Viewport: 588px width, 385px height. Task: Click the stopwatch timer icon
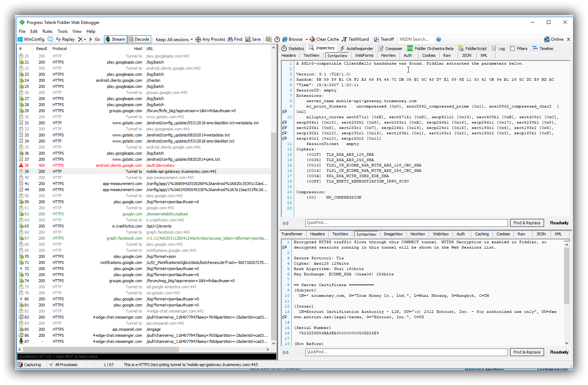point(277,39)
